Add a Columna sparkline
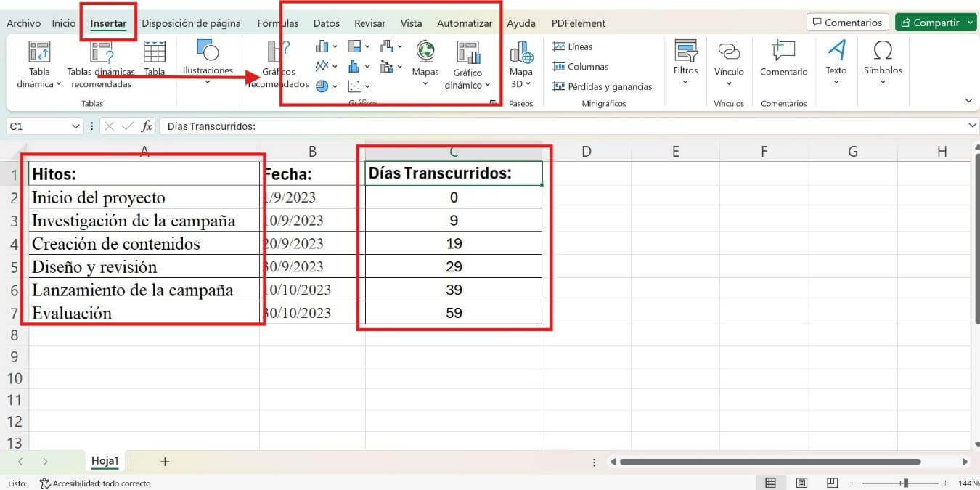 point(580,66)
